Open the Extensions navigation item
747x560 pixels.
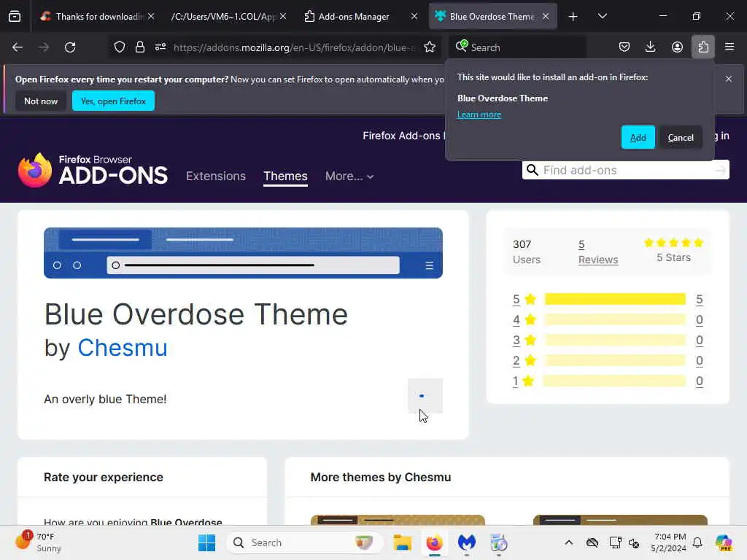[x=216, y=176]
